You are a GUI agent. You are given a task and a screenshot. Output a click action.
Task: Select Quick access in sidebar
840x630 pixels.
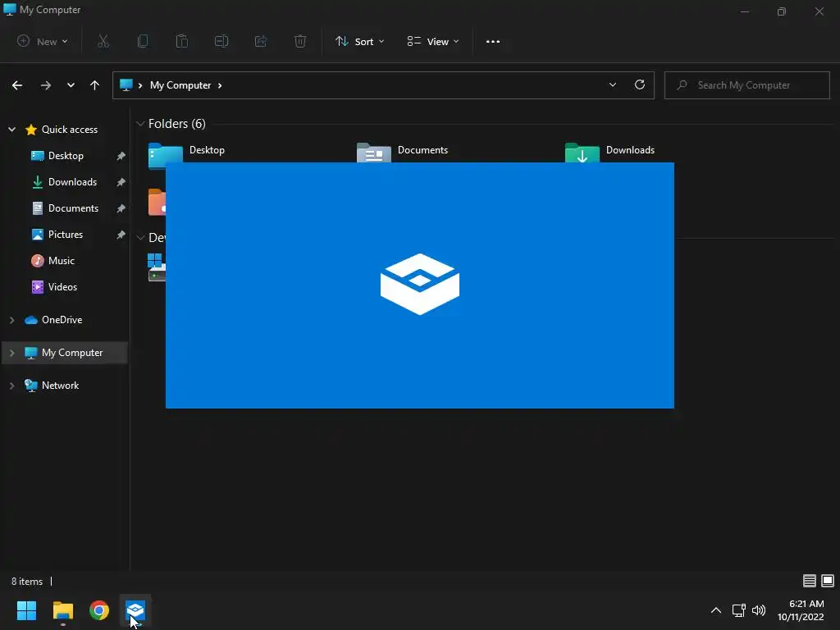pyautogui.click(x=70, y=130)
